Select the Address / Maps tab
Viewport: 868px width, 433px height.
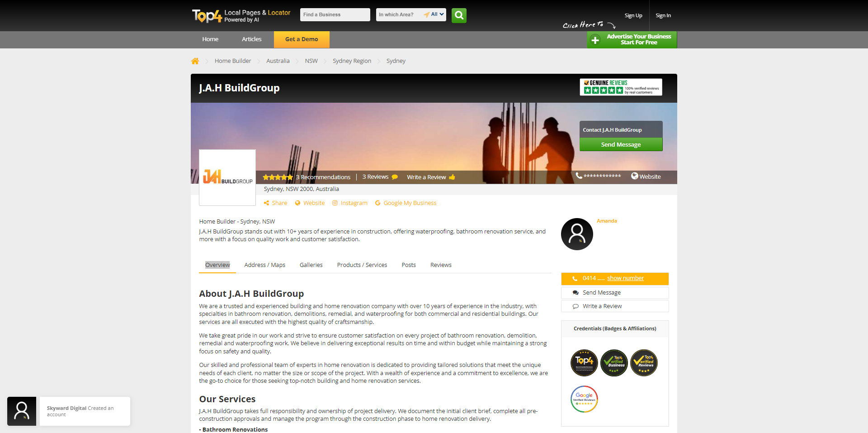coord(265,265)
